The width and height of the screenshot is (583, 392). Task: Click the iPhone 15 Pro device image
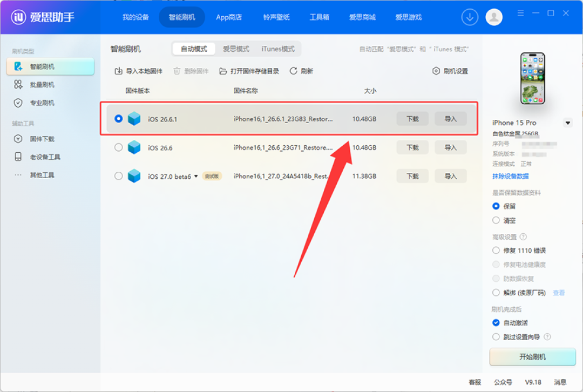tap(532, 78)
